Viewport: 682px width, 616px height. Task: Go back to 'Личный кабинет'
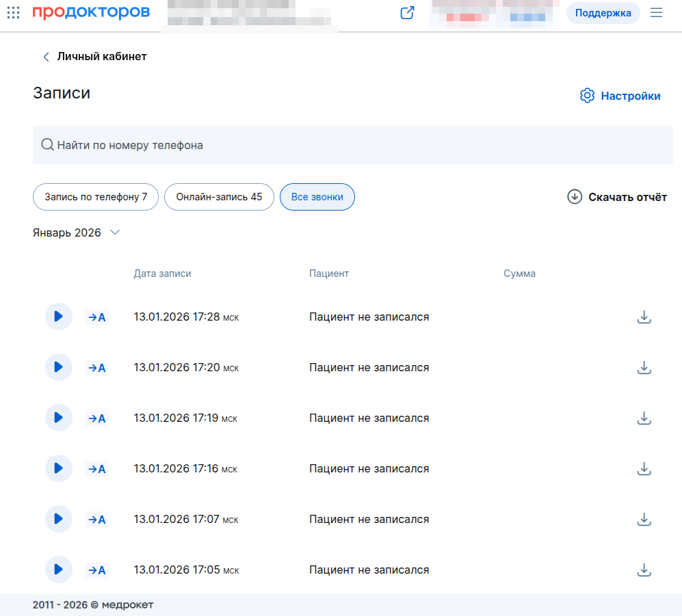94,57
